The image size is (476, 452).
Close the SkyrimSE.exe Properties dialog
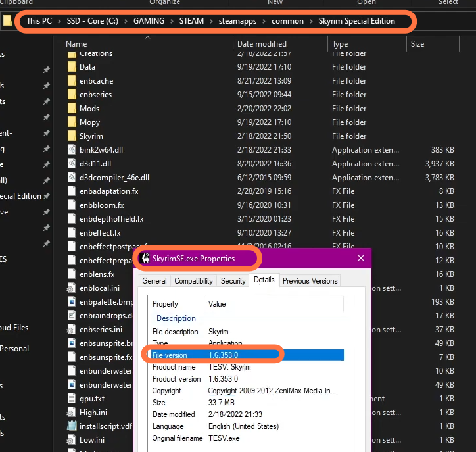point(361,258)
